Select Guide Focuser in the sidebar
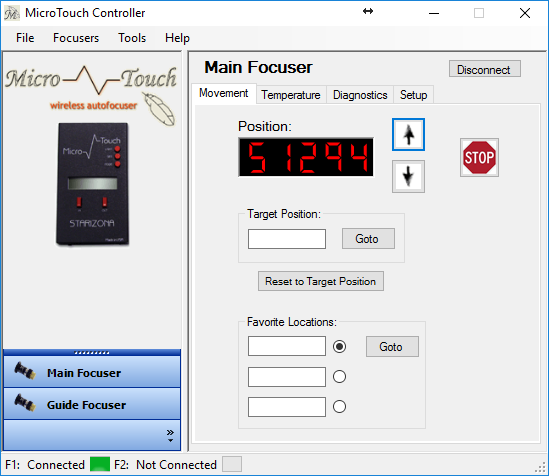Image resolution: width=549 pixels, height=476 pixels. pyautogui.click(x=92, y=404)
